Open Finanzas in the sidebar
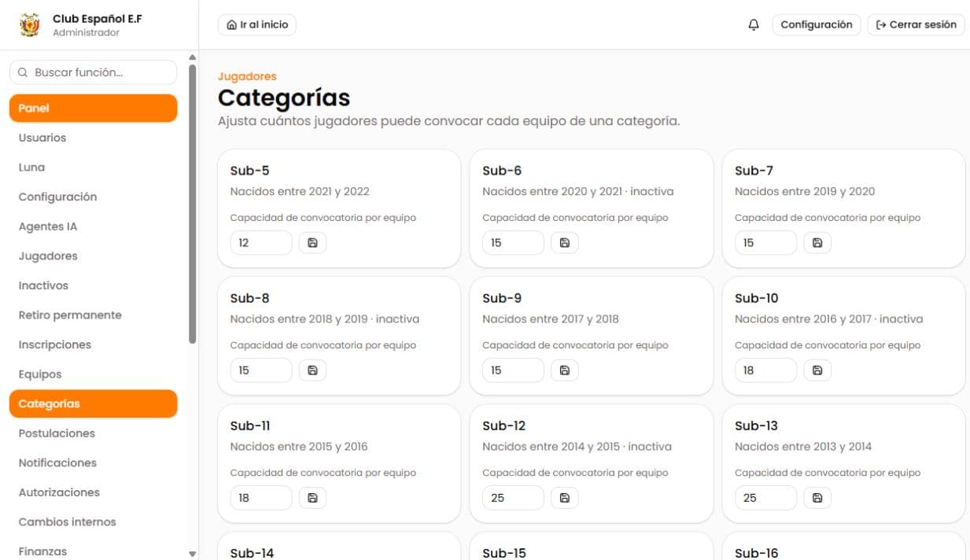 pos(93,551)
